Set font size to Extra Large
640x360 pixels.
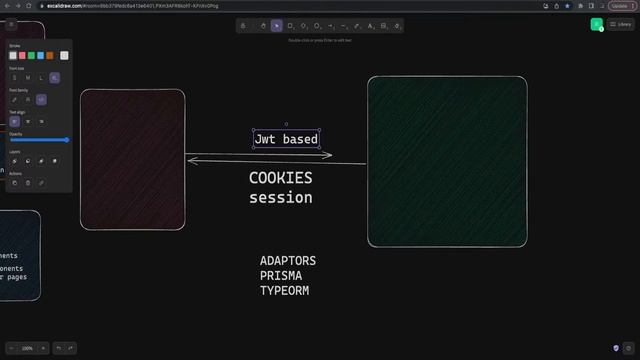point(55,78)
